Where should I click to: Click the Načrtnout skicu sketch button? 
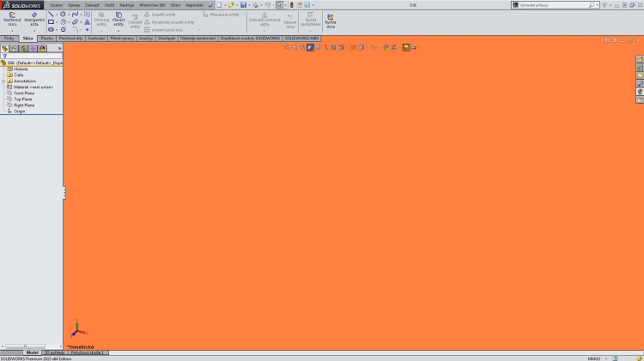click(x=12, y=19)
